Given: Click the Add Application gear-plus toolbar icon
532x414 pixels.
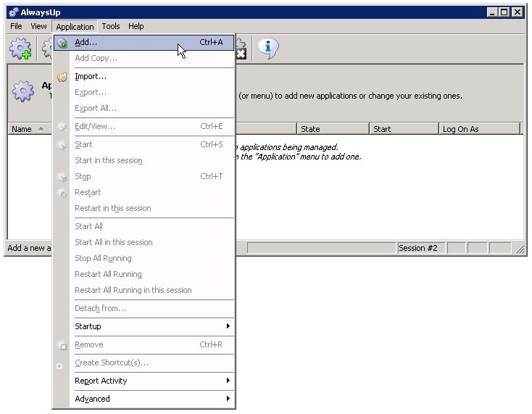Looking at the screenshot, I should (20, 49).
